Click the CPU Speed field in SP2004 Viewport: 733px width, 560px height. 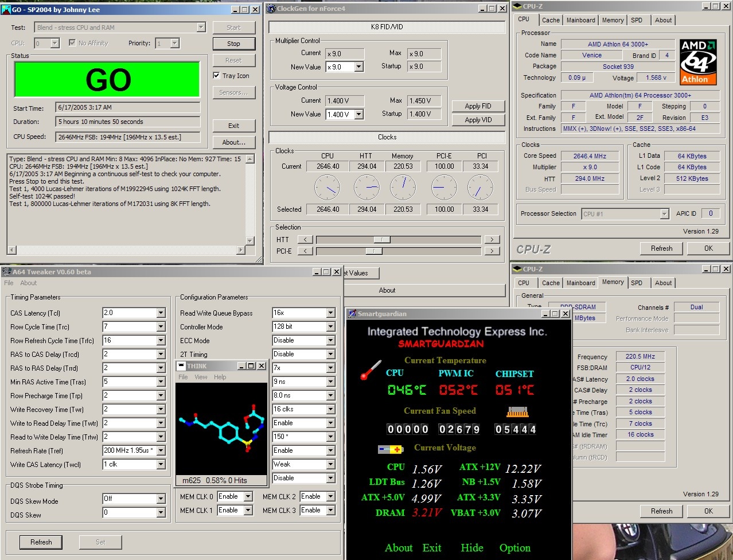[128, 137]
